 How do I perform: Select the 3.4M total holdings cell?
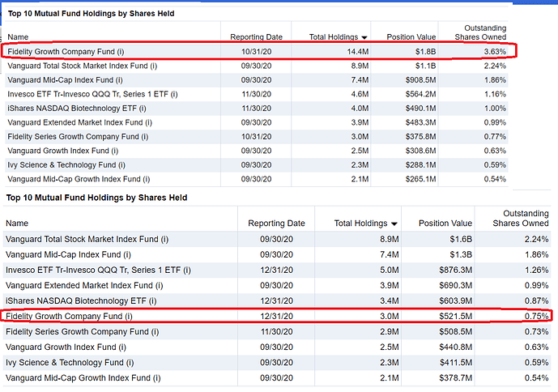pyautogui.click(x=389, y=301)
